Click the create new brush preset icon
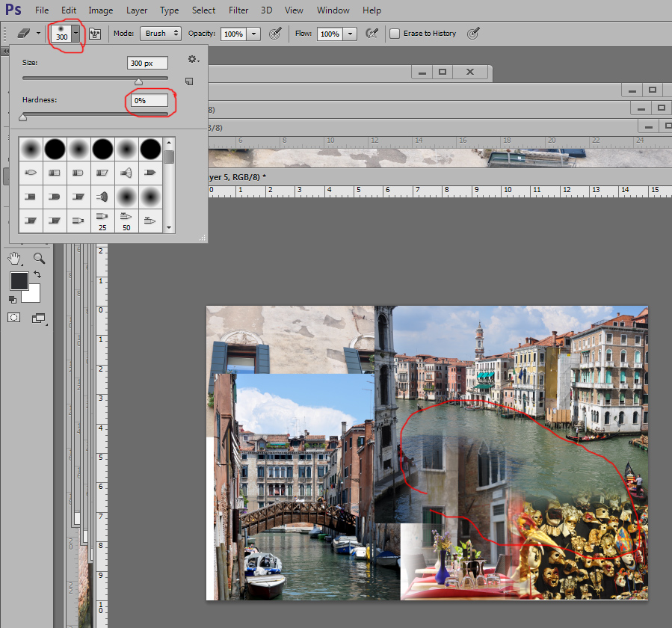This screenshot has width=672, height=628. (189, 81)
